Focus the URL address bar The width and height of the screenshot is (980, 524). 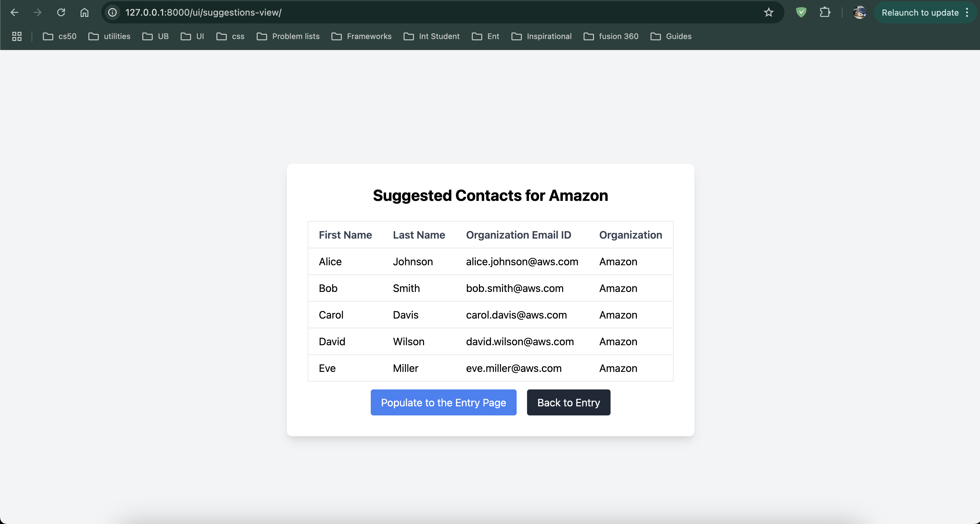[419, 13]
